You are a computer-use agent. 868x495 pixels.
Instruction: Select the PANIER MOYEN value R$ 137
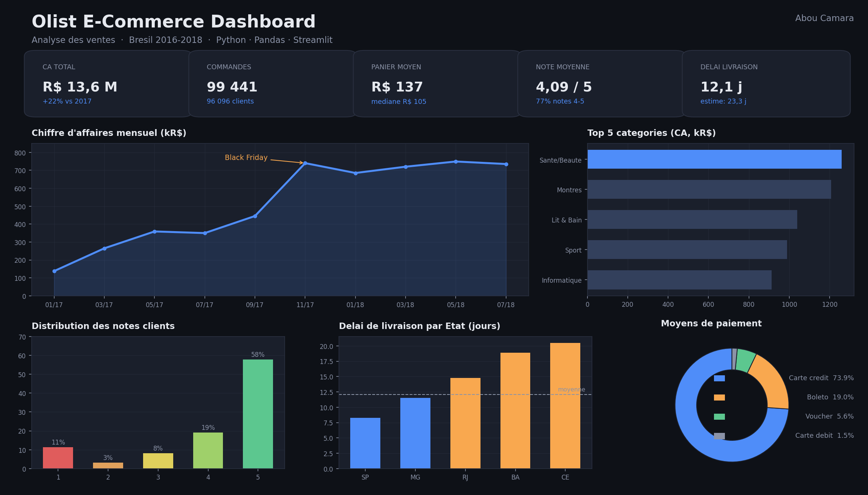pos(397,87)
